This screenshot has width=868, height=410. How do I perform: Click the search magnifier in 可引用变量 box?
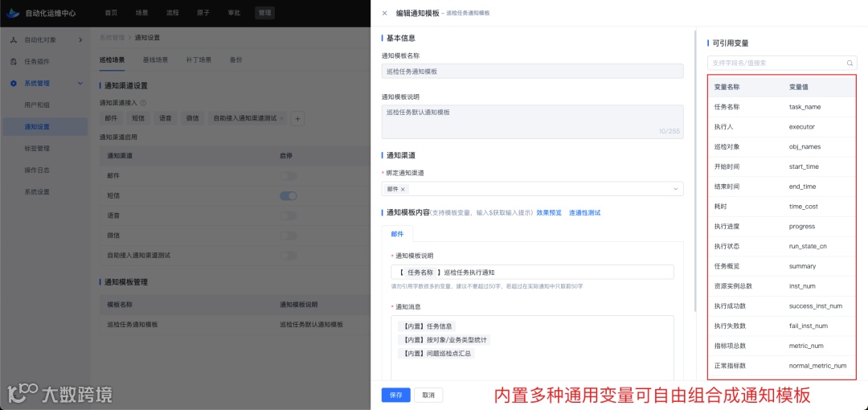pos(850,64)
